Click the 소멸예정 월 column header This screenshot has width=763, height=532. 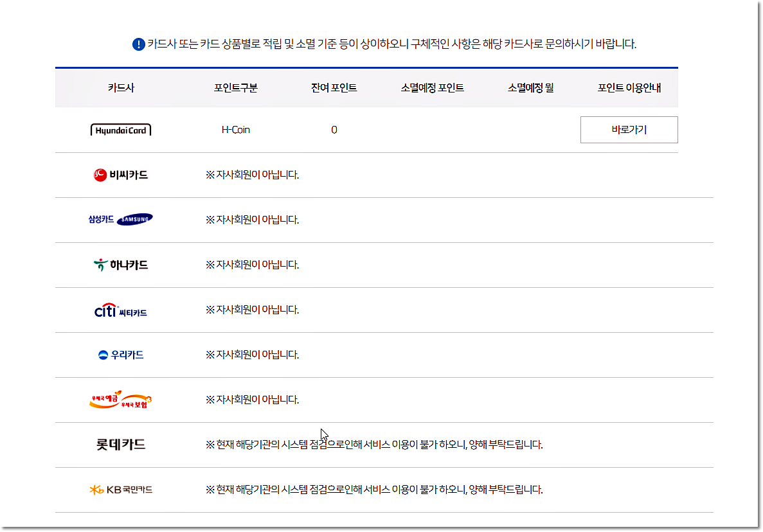pos(530,87)
